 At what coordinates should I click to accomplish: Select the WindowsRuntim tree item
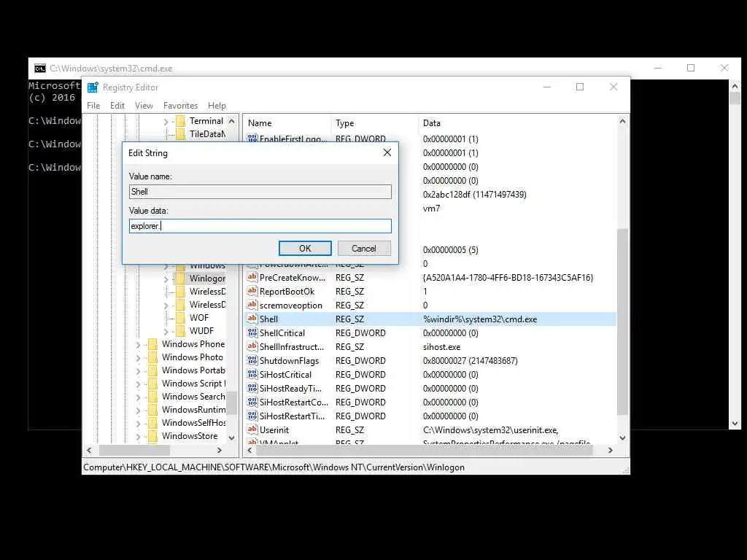coord(193,410)
